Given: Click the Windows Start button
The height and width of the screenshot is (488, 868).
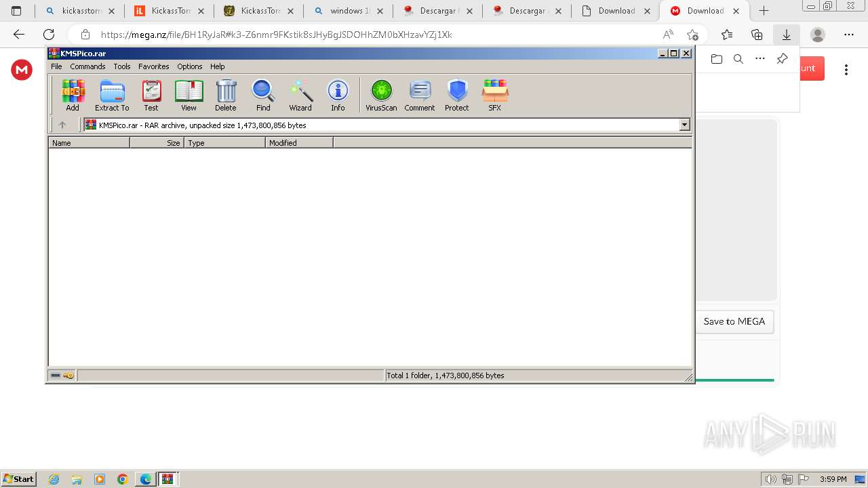Looking at the screenshot, I should coord(18,479).
